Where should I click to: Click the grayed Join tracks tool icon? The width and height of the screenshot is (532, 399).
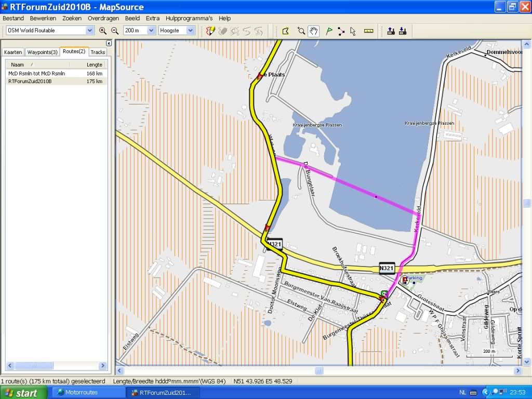point(259,31)
